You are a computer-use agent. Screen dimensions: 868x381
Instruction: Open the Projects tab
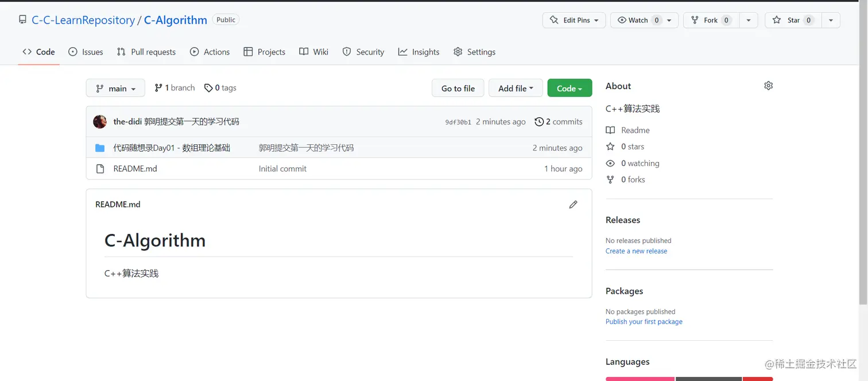[x=264, y=52]
